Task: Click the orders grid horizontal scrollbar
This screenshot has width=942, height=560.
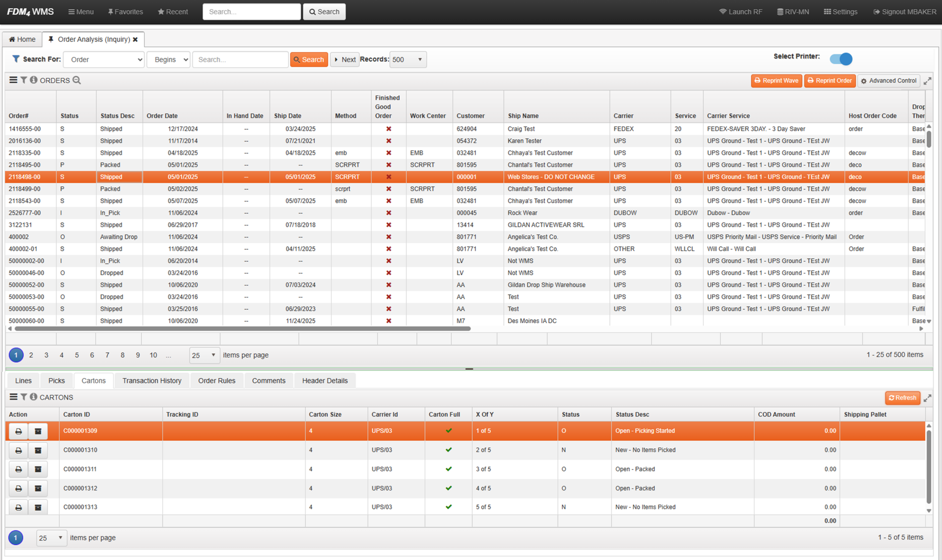Action: tap(242, 329)
